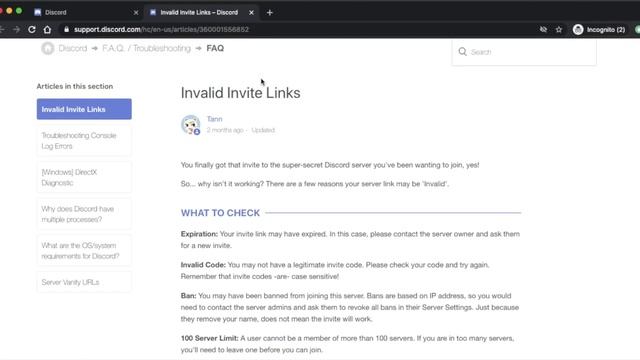This screenshot has height=360, width=640.
Task: Click the crossed-out eye tracking icon
Action: [543, 29]
